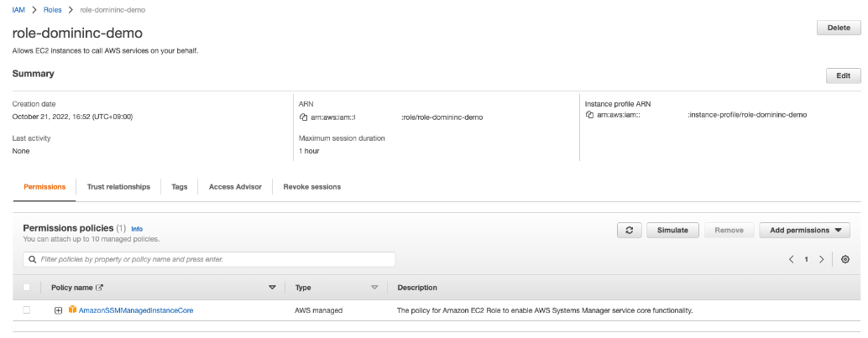Sort by Type column arrow
The image size is (868, 338).
pyautogui.click(x=374, y=287)
